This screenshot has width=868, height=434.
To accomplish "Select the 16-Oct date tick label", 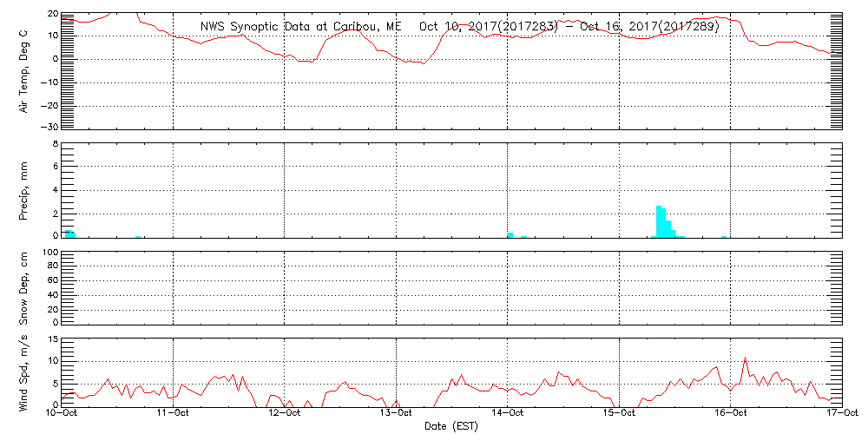I will (x=730, y=414).
